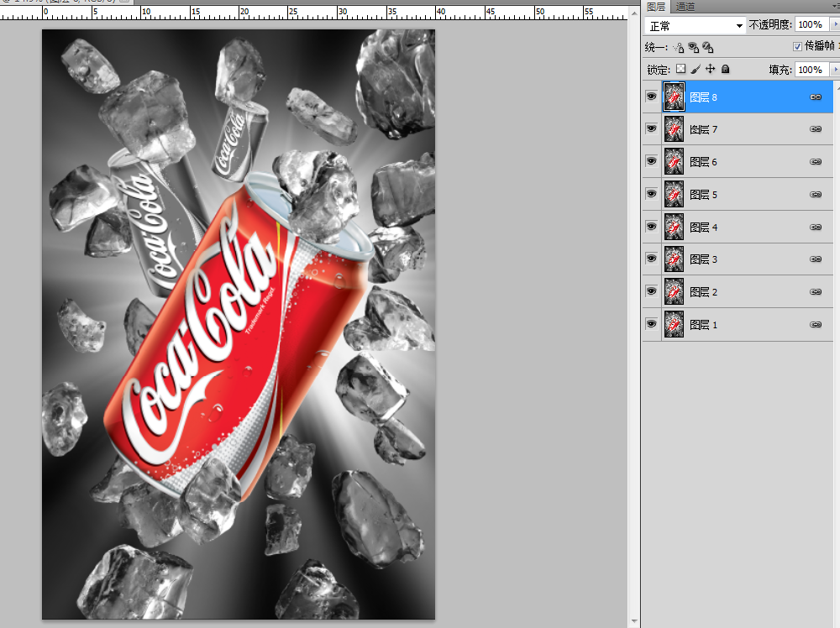Viewport: 840px width, 628px height.
Task: Hide 图层 7 with its eye icon
Action: pyautogui.click(x=652, y=128)
